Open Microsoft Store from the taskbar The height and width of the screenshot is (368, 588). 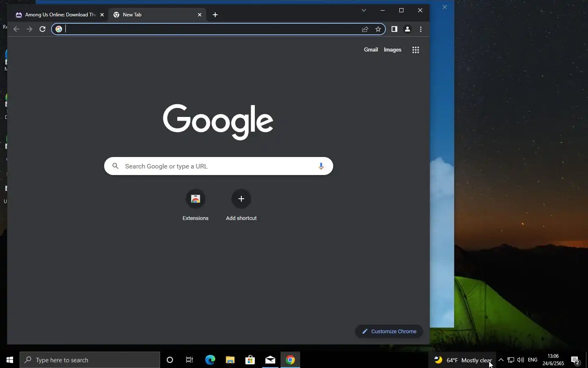click(250, 360)
